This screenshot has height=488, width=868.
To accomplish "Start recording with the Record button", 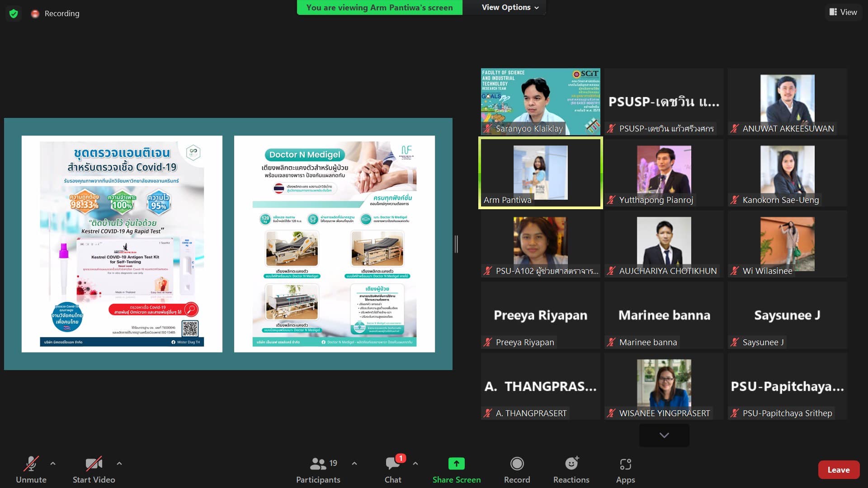I will [x=517, y=469].
